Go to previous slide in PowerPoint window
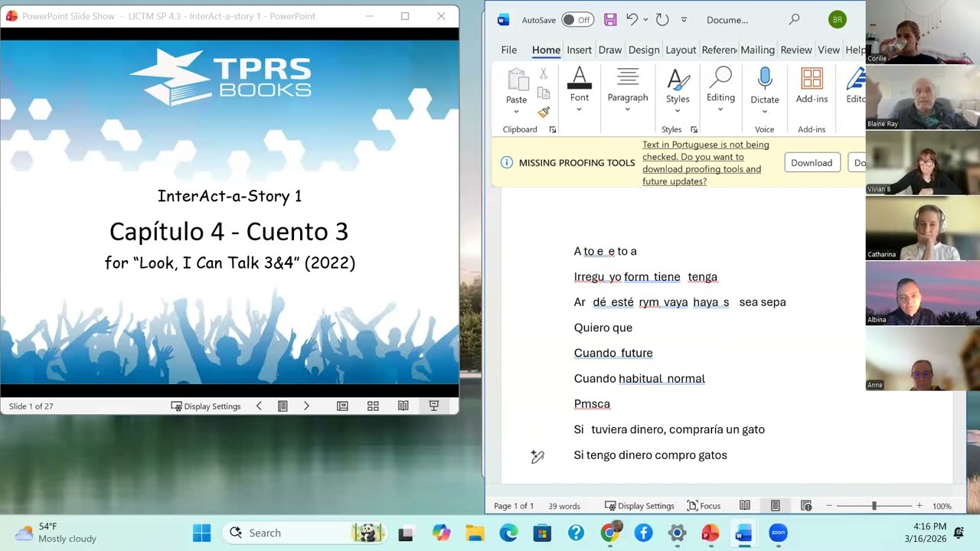980x551 pixels. (259, 406)
